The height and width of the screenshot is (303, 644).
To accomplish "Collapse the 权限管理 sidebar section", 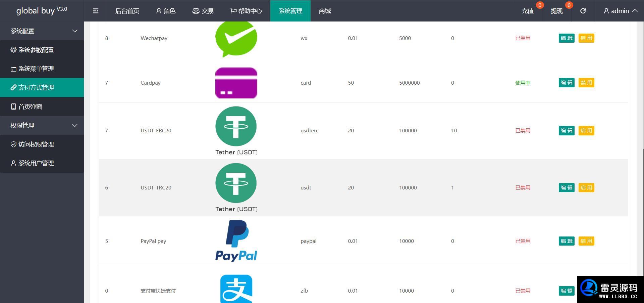I will pyautogui.click(x=42, y=125).
